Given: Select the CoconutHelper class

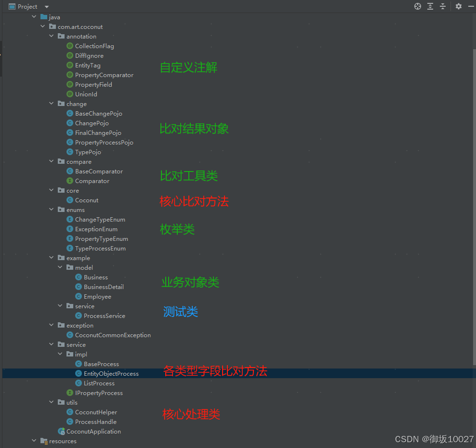Looking at the screenshot, I should (96, 412).
